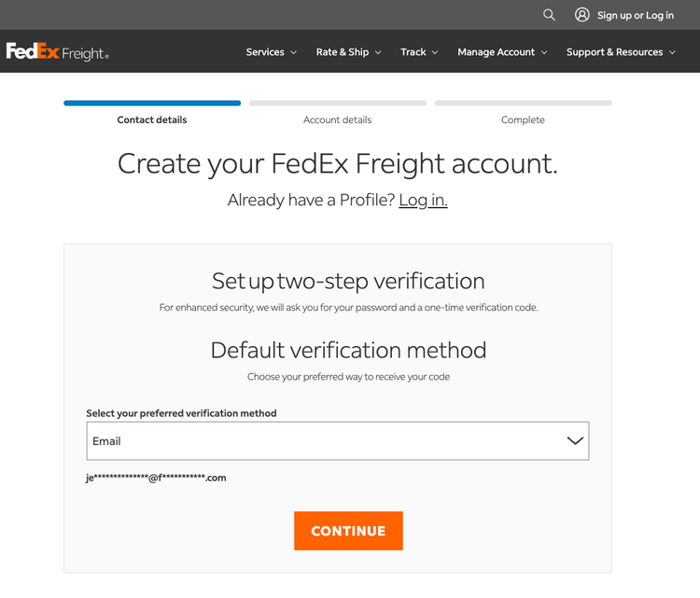
Task: Click the chevron beside Track
Action: [435, 52]
